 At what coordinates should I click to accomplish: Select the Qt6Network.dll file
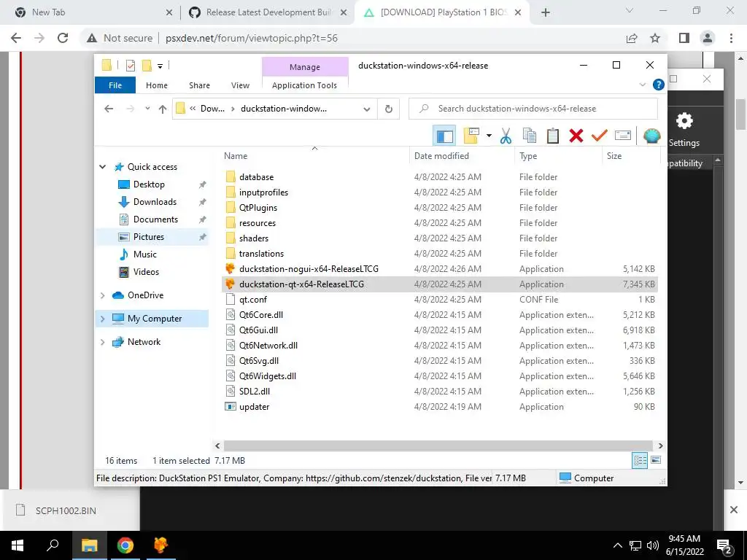click(268, 345)
